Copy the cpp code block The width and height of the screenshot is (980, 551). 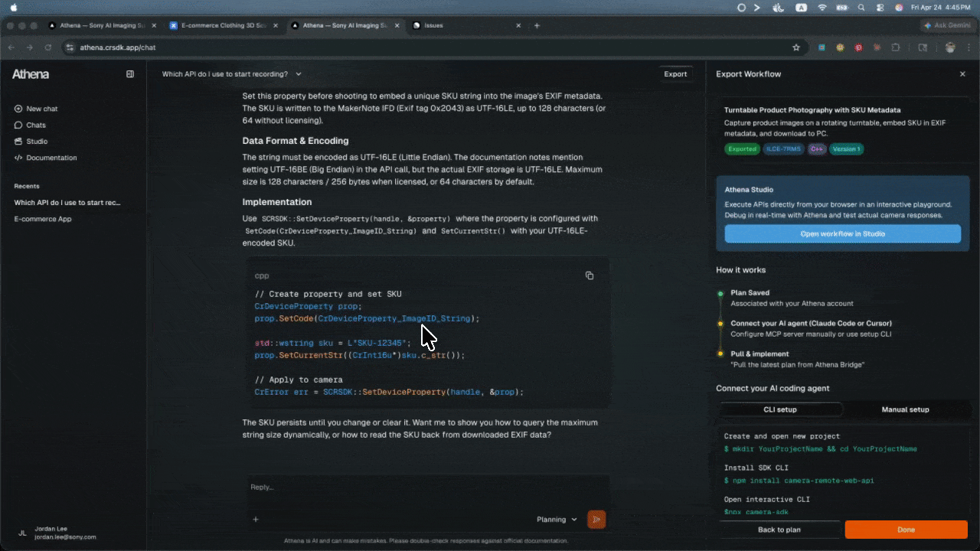pyautogui.click(x=590, y=275)
